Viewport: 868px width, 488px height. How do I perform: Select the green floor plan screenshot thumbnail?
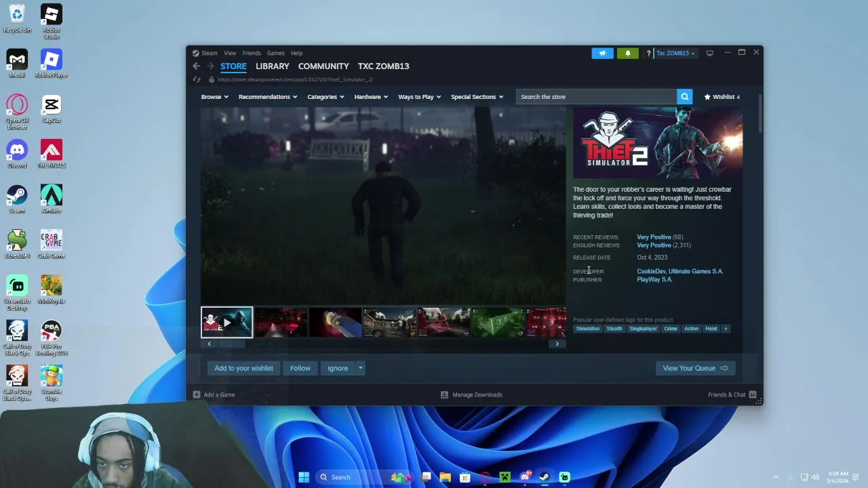coord(498,323)
